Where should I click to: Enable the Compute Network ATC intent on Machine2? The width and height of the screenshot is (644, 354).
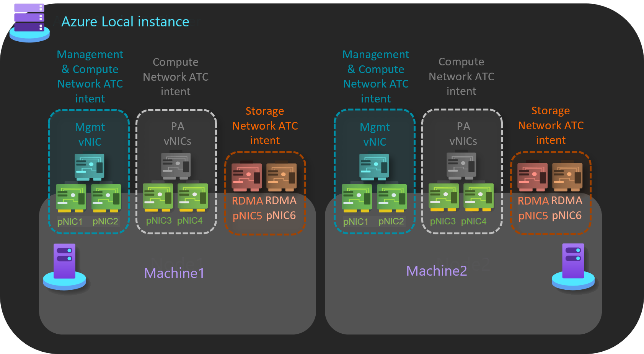[x=461, y=76]
